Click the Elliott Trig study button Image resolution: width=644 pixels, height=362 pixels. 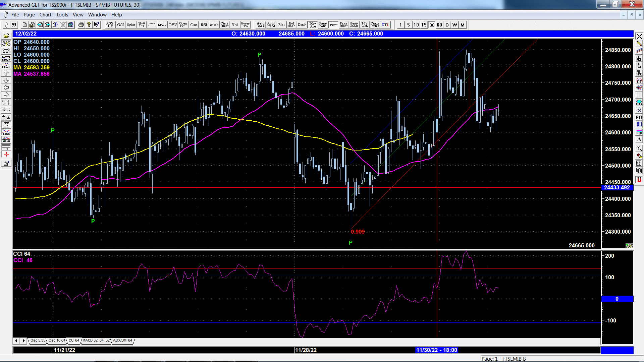click(141, 25)
